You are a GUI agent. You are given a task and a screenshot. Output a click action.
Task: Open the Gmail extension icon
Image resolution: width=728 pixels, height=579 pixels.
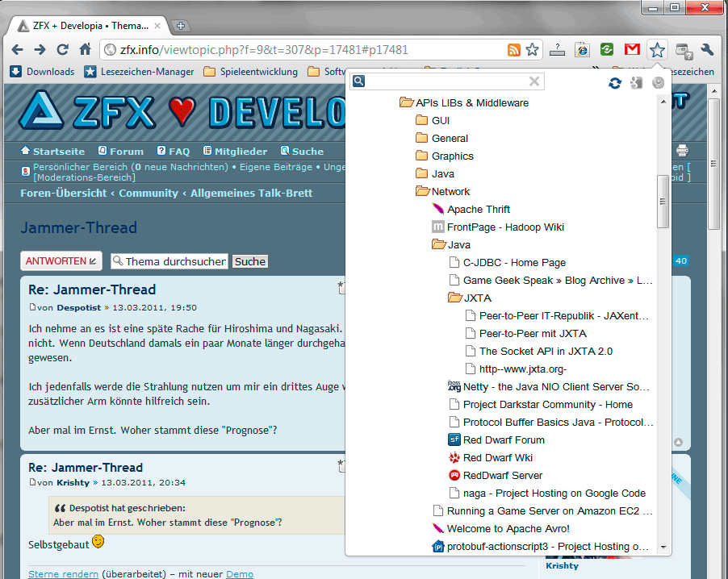coord(632,50)
